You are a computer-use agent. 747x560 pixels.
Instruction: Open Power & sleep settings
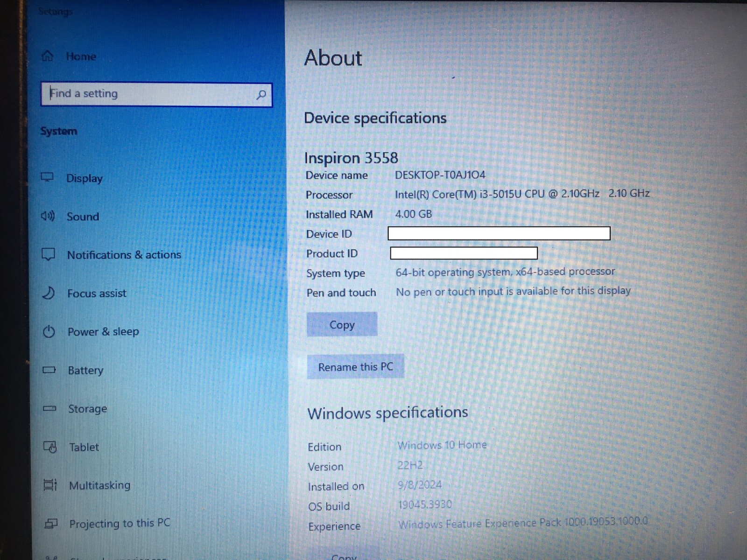point(103,332)
